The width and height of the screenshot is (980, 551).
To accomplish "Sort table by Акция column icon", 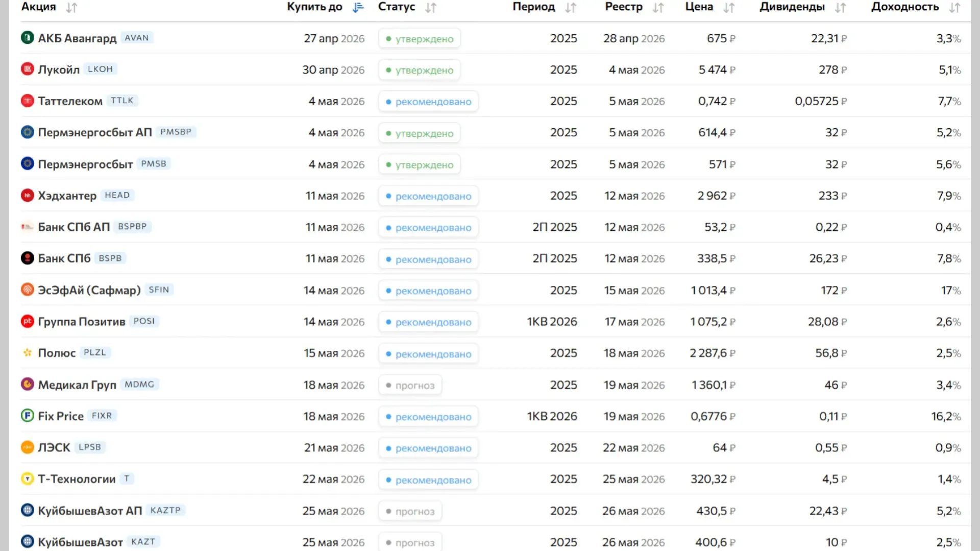I will [71, 8].
